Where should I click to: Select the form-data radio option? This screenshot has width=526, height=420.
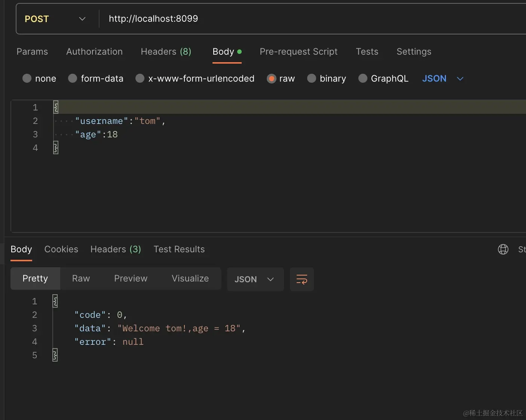coord(73,79)
